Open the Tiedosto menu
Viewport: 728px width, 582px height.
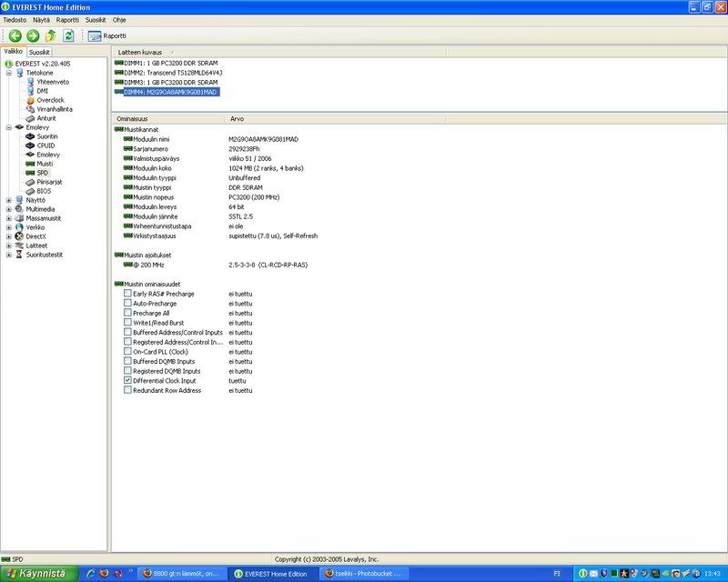15,19
